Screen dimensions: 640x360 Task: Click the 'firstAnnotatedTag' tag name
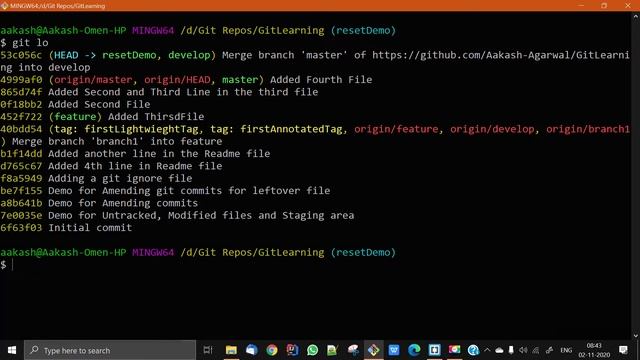click(291, 129)
